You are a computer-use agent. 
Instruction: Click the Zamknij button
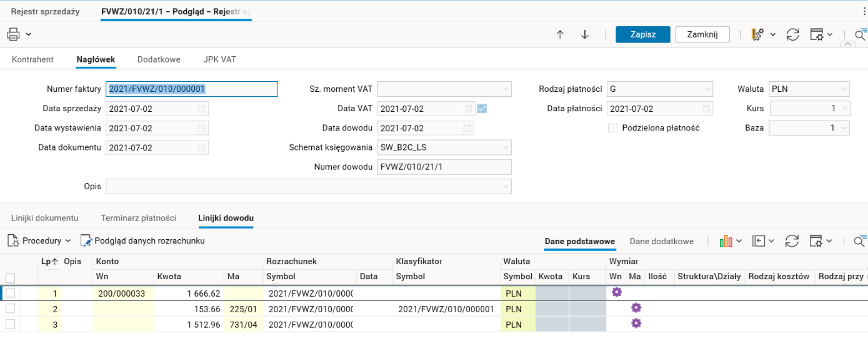702,34
